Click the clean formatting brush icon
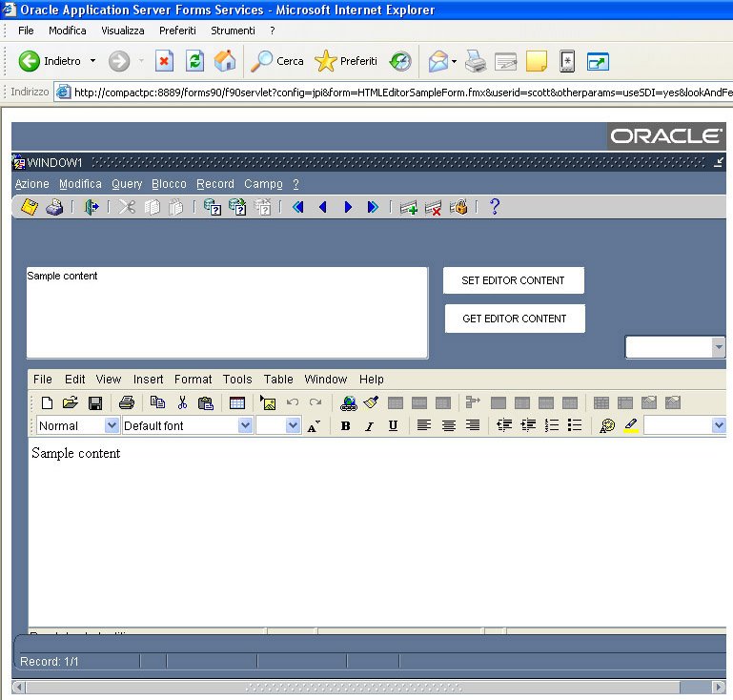The image size is (733, 700). (x=371, y=402)
